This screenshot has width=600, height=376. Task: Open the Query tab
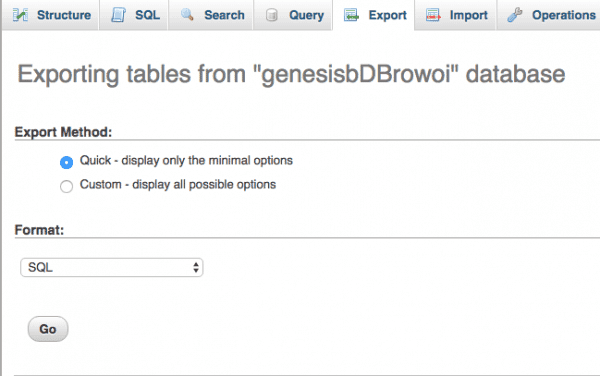pos(293,15)
